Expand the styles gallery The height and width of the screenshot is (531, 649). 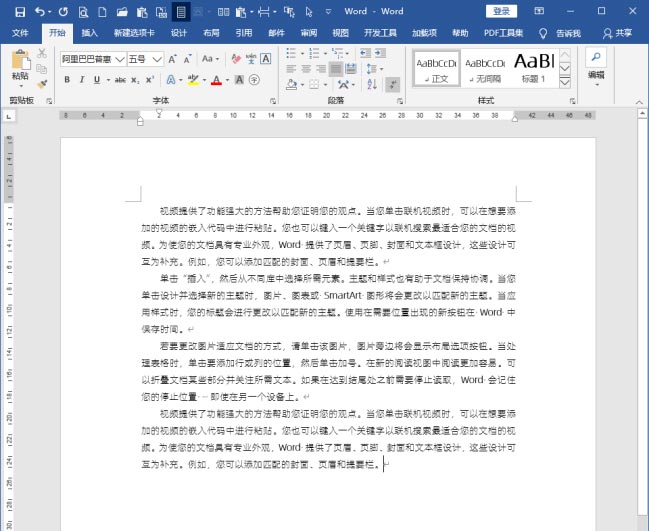565,83
